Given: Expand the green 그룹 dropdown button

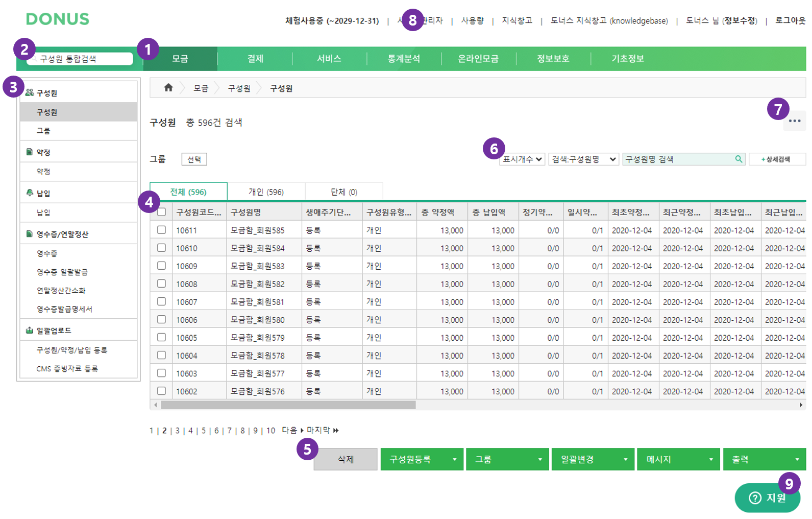Looking at the screenshot, I should coord(507,459).
